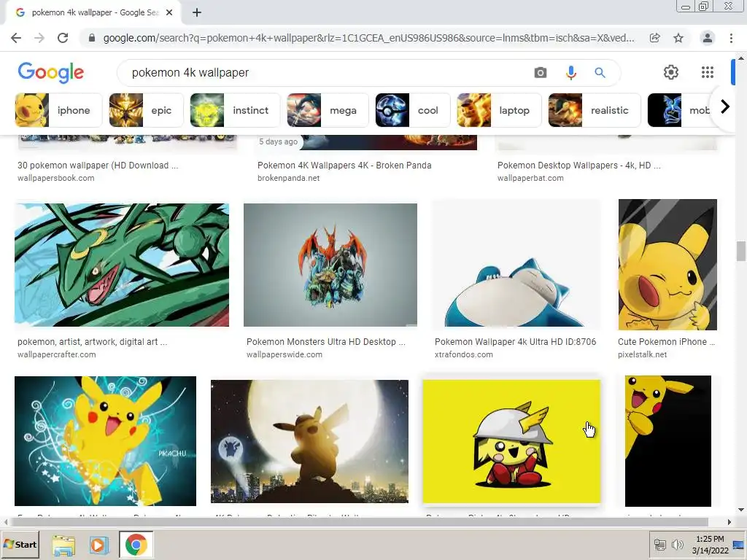Launch Windows Media Player from taskbar
The height and width of the screenshot is (560, 747).
click(98, 545)
